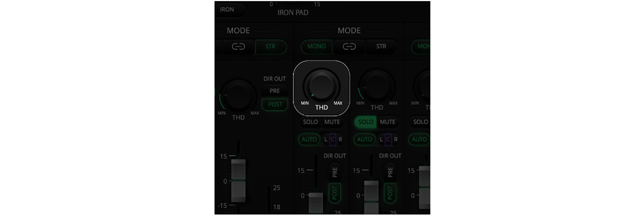Select the inactive STR mode button

click(381, 47)
